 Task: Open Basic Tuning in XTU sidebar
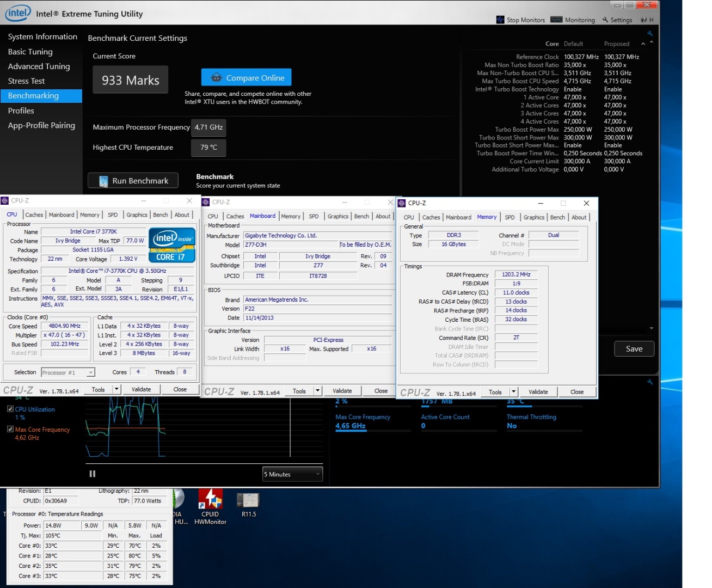30,52
